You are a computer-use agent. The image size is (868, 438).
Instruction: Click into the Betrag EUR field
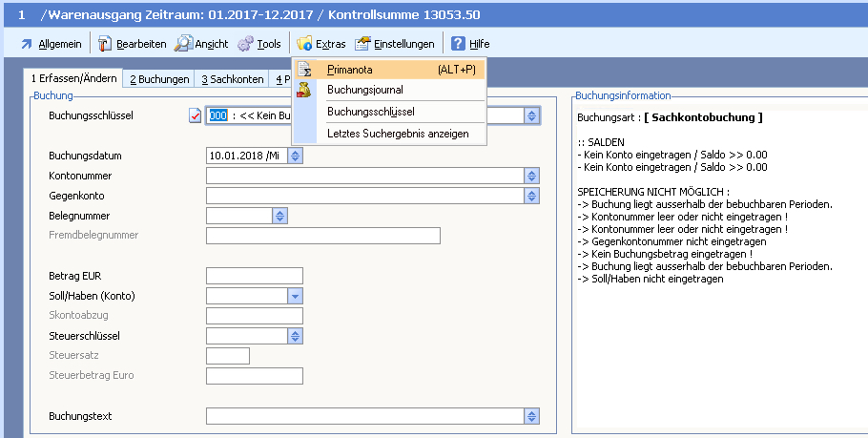[254, 276]
